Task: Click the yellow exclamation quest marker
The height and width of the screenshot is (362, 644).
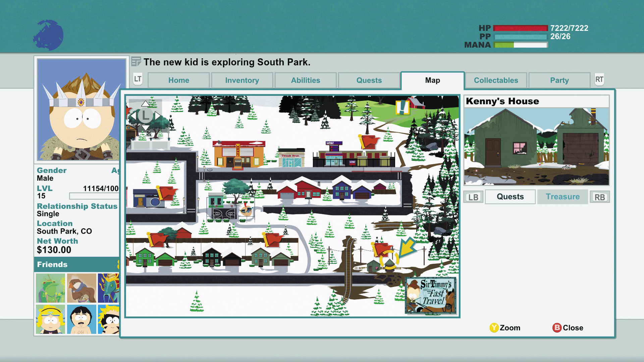Action: (x=402, y=108)
